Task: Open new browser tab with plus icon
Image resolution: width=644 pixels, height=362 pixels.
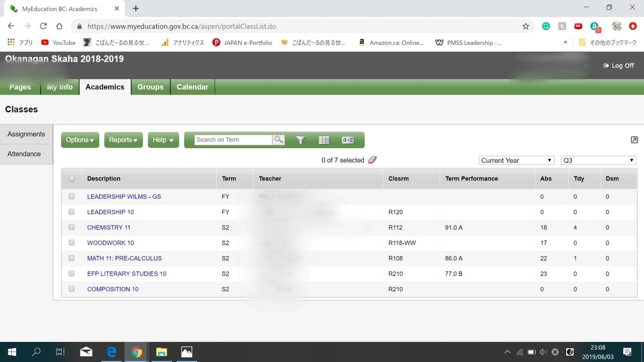Action: coord(136,8)
